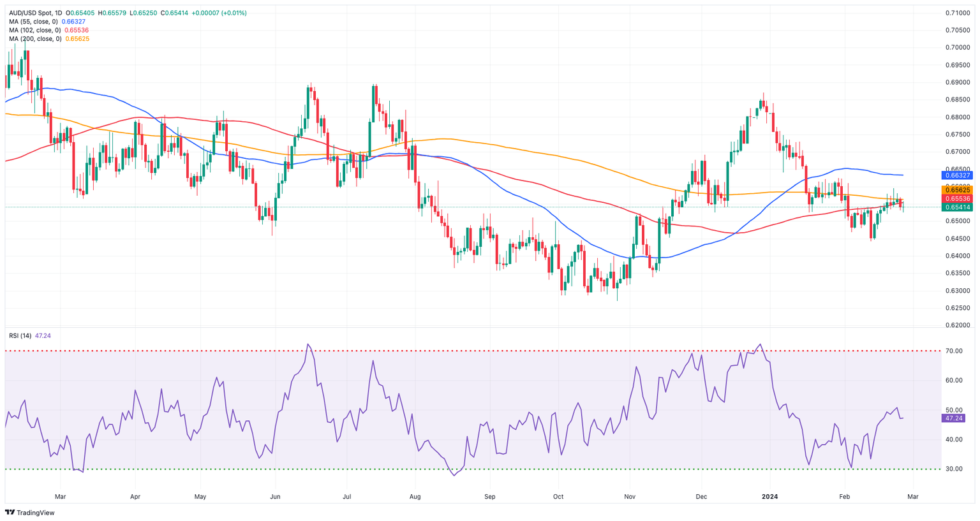This screenshot has width=980, height=521.
Task: Click the 0.71000 price axis label
Action: tap(958, 13)
